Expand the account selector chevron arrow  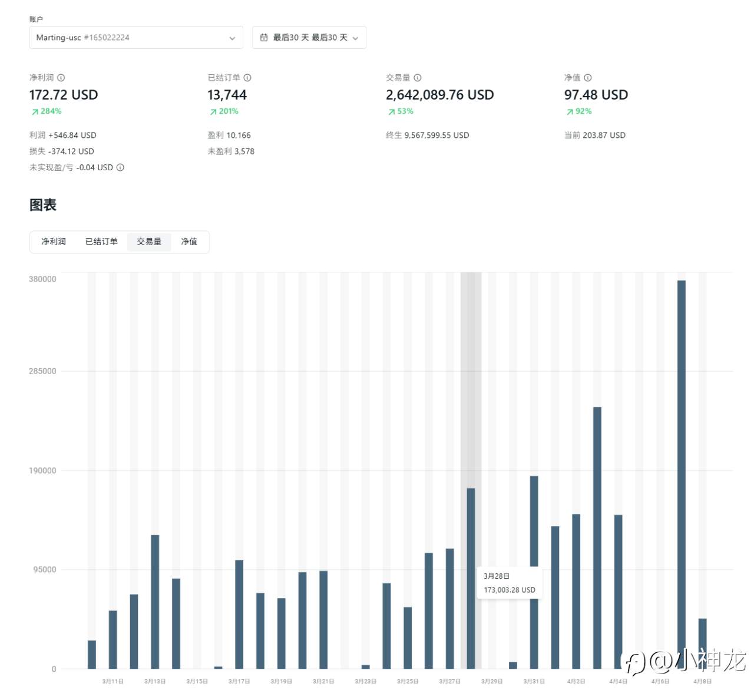[x=232, y=38]
